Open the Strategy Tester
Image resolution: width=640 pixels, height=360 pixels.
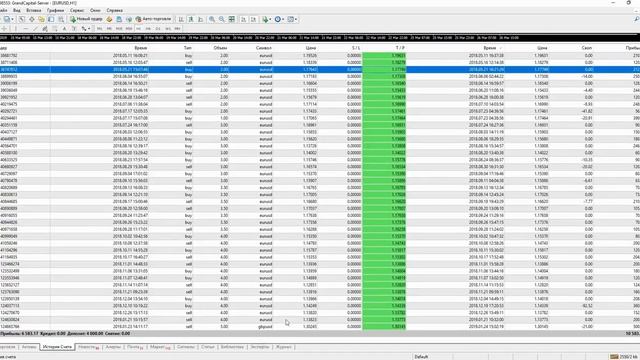click(x=61, y=19)
